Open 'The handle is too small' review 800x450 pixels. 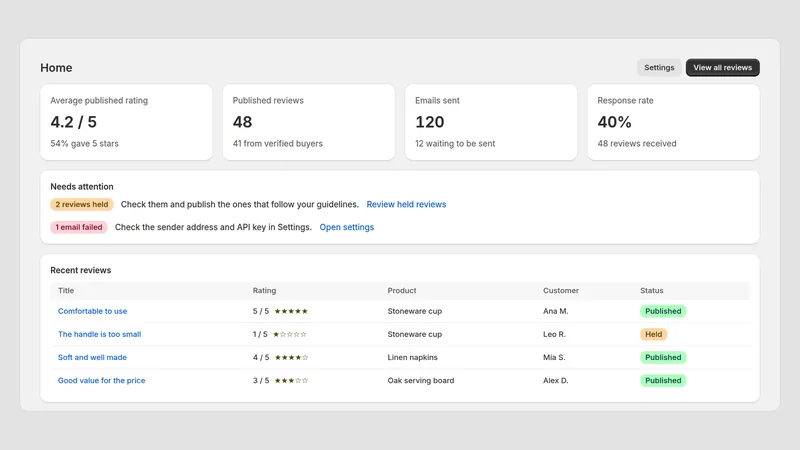click(x=99, y=334)
